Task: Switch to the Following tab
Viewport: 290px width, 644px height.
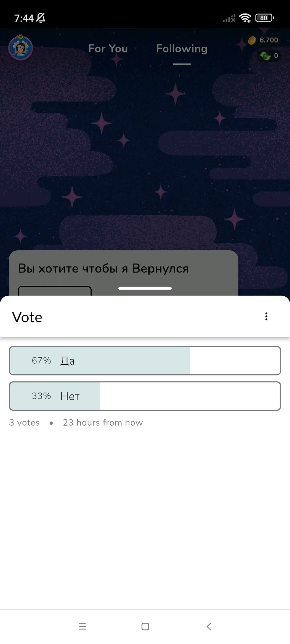Action: click(x=182, y=49)
